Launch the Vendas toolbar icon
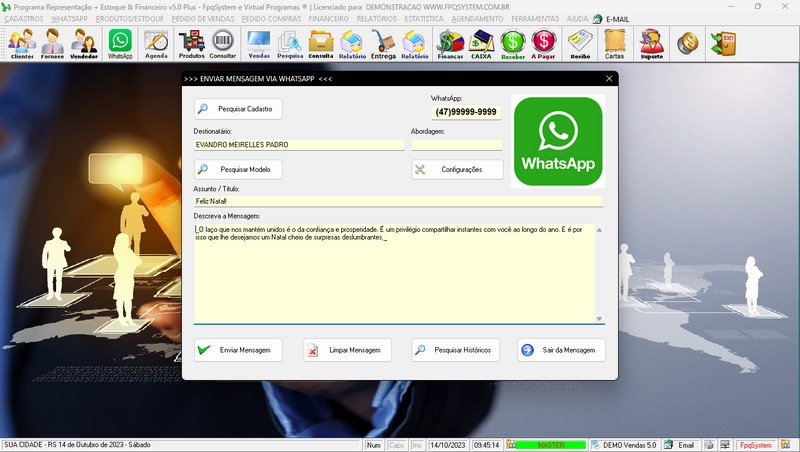Screen dimensions: 800x452 coord(259,43)
